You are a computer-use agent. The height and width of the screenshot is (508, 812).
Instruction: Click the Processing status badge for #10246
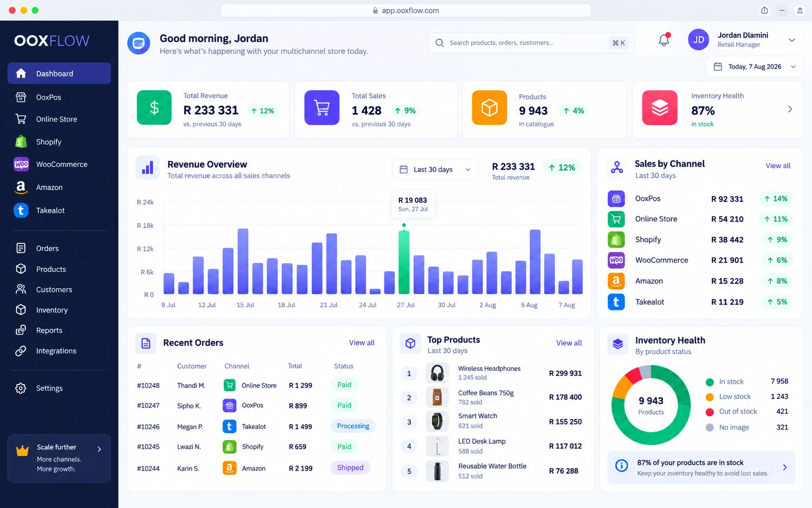pos(353,426)
